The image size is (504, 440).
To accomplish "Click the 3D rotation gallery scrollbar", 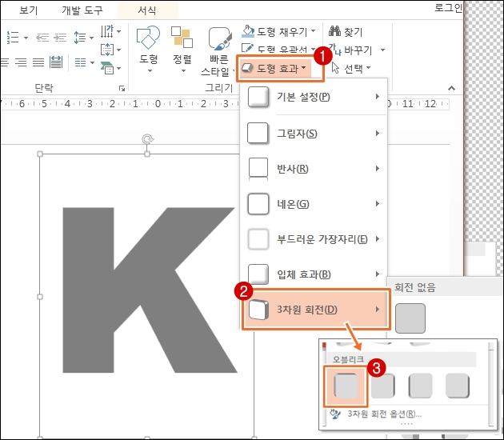I will click(x=491, y=384).
